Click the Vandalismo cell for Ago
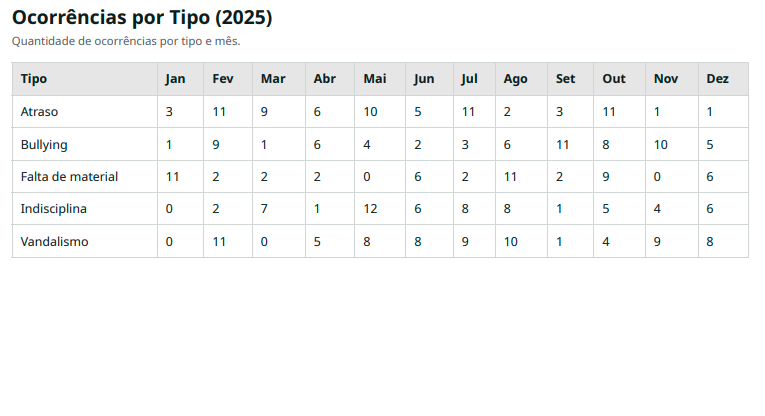The height and width of the screenshot is (416, 765). point(510,242)
